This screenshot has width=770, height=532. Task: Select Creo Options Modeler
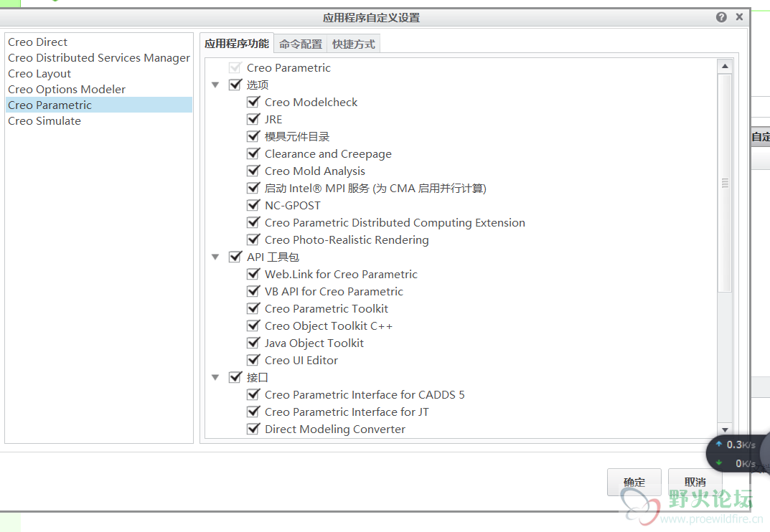pyautogui.click(x=99, y=90)
